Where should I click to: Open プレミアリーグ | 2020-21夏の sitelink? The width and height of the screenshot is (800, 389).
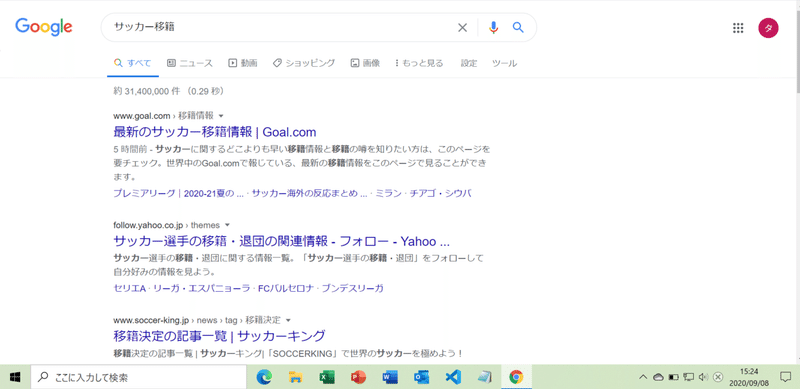(x=179, y=193)
